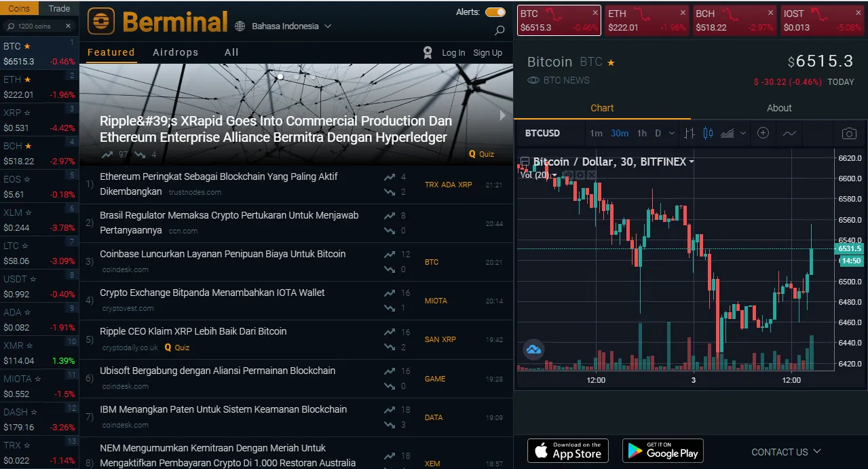Viewport: 868px width, 469px height.
Task: Open the Bitcoin / Dollar legend dropdown
Action: [x=692, y=162]
